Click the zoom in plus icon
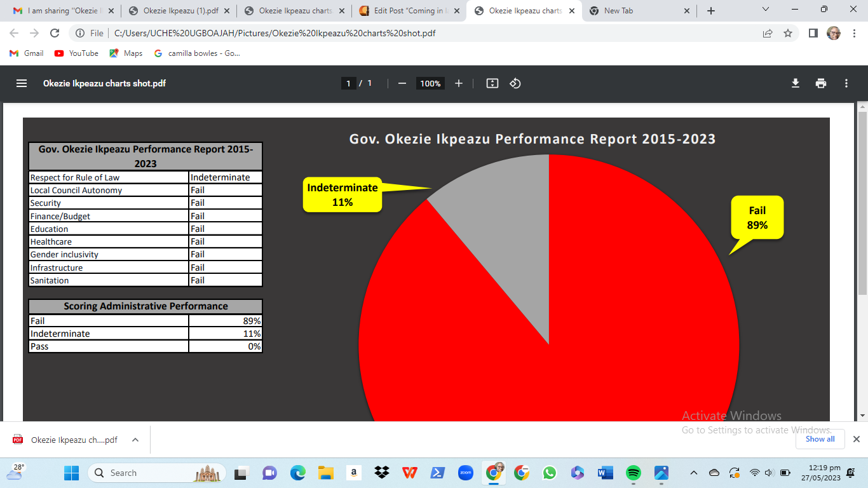 coord(459,83)
